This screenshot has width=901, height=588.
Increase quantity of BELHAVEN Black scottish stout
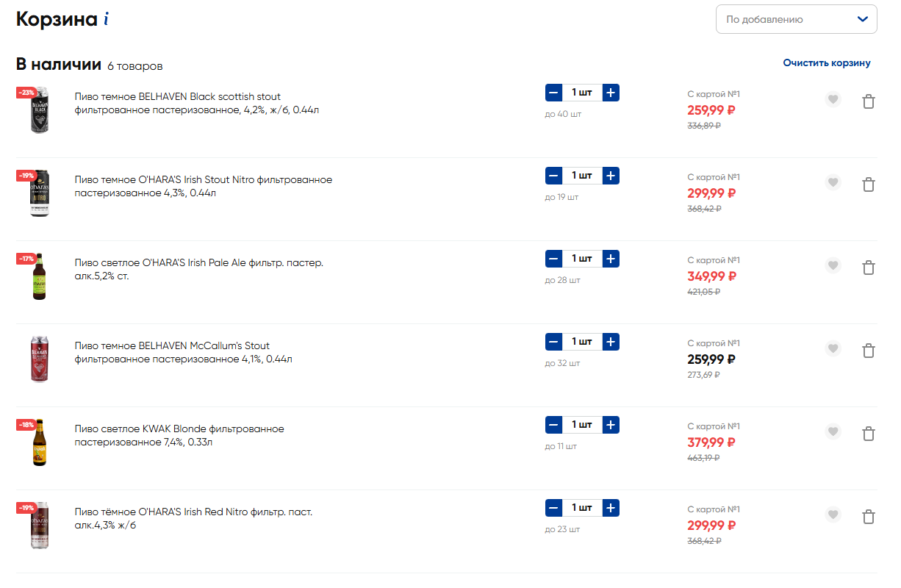611,93
